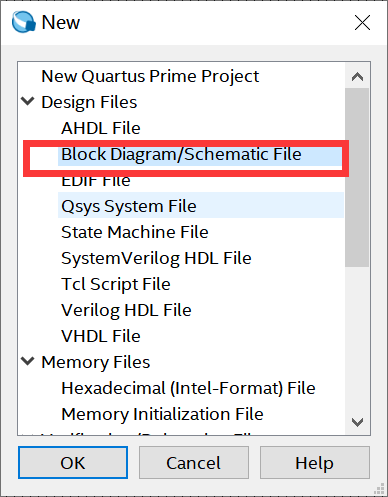The width and height of the screenshot is (388, 497).
Task: Pick Hexadecimal (Intel-Format) File
Action: pos(188,388)
